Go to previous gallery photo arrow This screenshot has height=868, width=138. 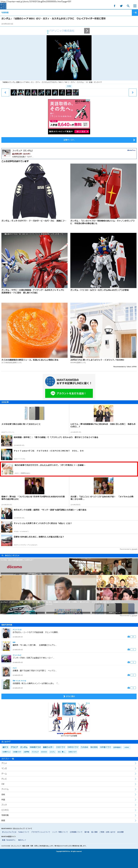coord(5,92)
